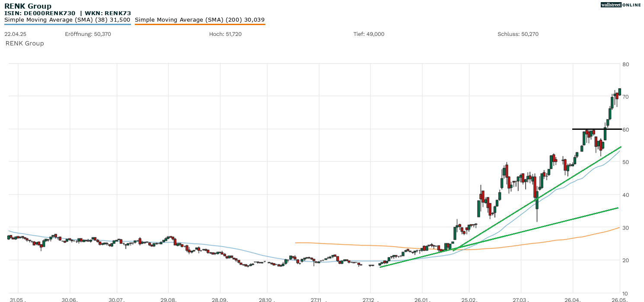The height and width of the screenshot is (302, 644).
Task: Click y-axis label 30
Action: [x=625, y=228]
